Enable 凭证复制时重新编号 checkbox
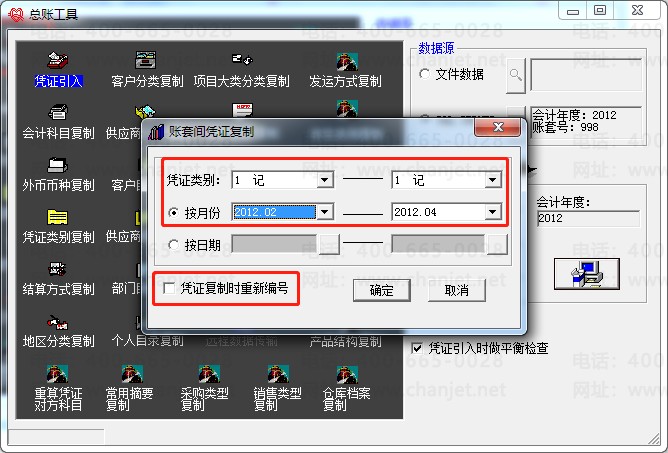 tap(171, 289)
